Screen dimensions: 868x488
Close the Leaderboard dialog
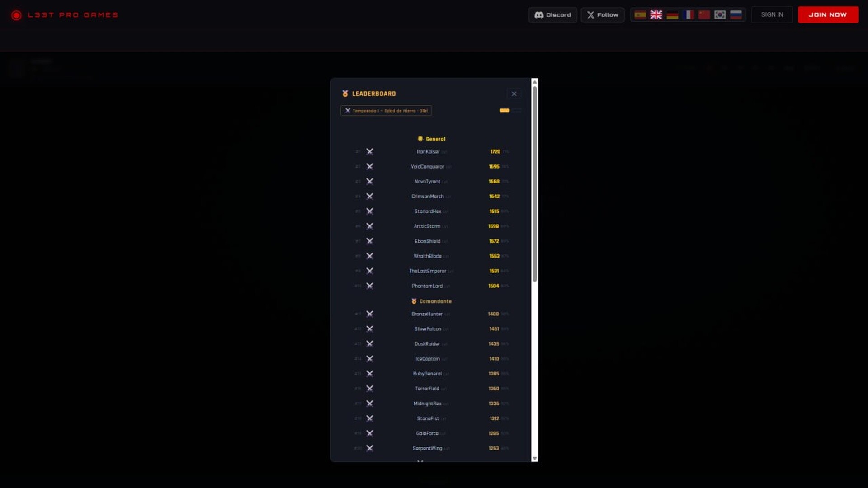(514, 94)
